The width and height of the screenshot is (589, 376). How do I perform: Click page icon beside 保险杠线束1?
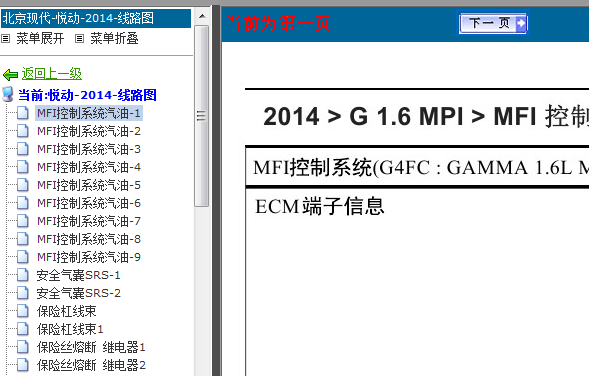pos(23,329)
